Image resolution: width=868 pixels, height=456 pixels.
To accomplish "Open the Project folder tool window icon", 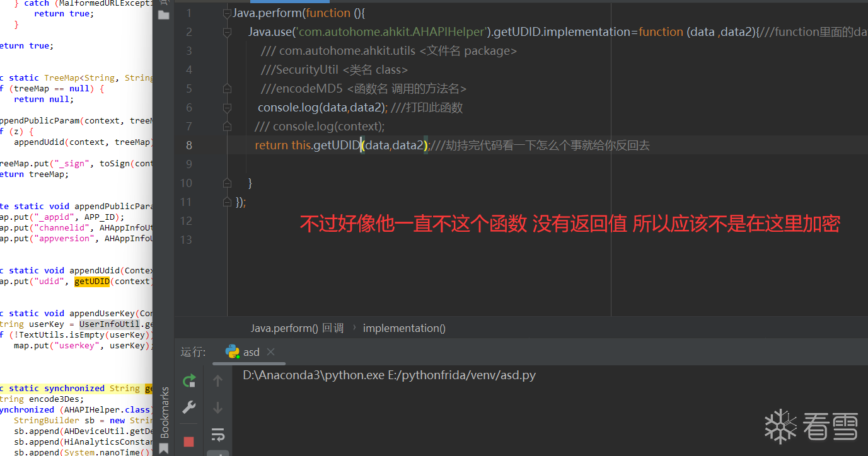I will coord(164,14).
